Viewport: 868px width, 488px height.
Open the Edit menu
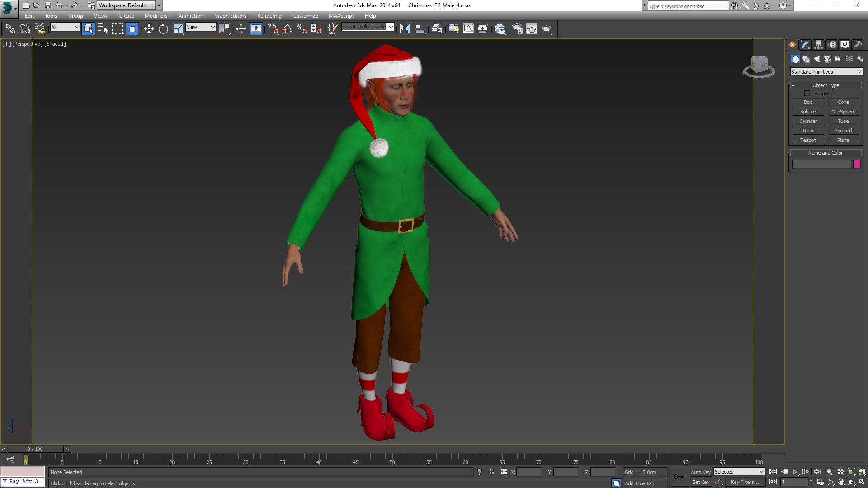pyautogui.click(x=29, y=16)
